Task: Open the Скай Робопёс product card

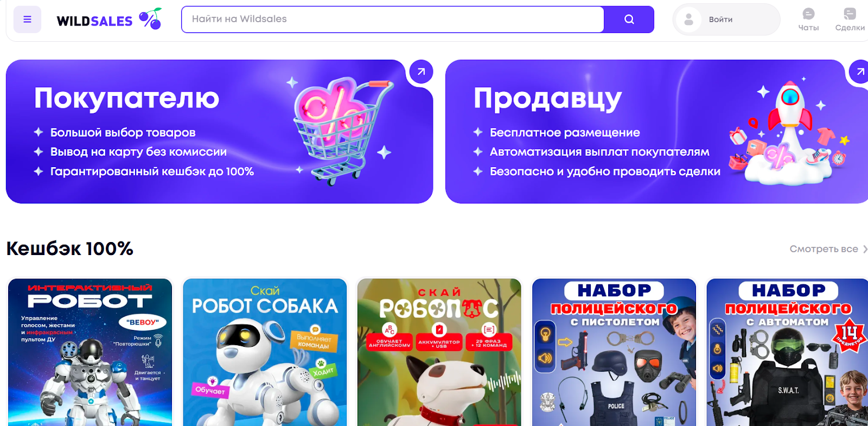Action: (x=439, y=352)
